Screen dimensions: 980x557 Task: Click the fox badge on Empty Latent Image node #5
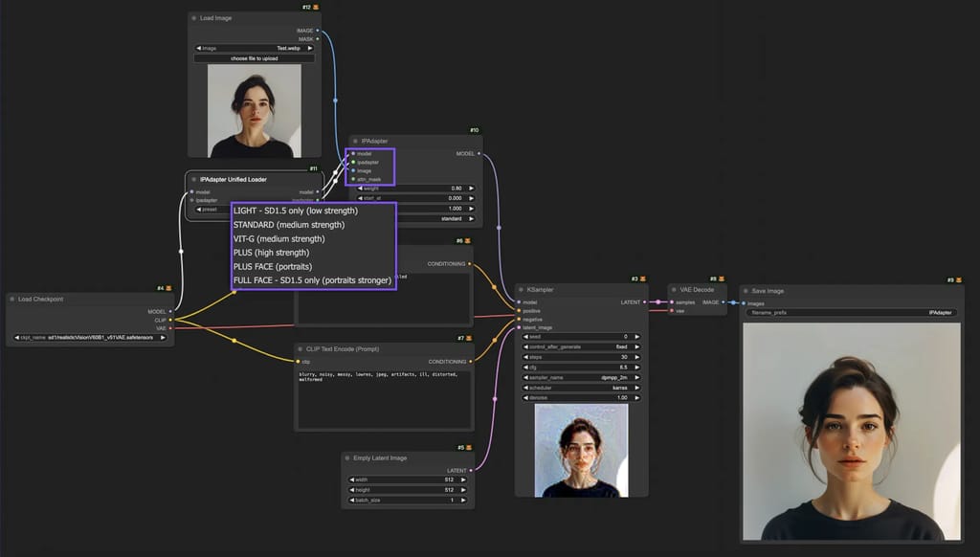pos(469,448)
